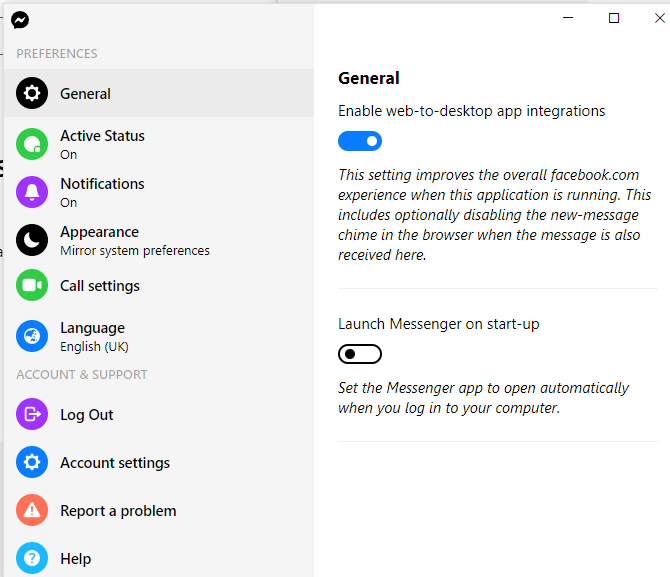Image resolution: width=670 pixels, height=577 pixels.
Task: Enable Launch Messenger on start-up toggle
Action: click(360, 354)
